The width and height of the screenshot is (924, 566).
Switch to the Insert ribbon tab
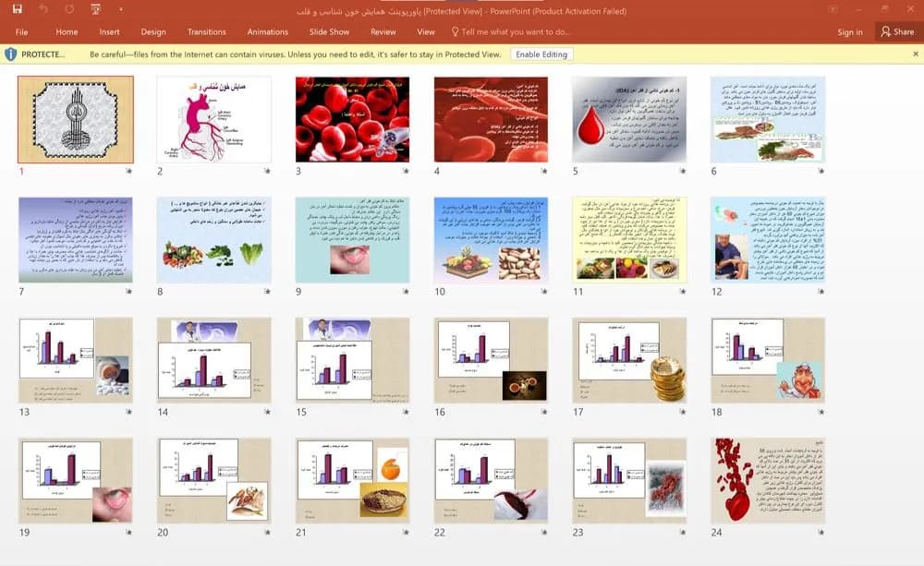(109, 31)
